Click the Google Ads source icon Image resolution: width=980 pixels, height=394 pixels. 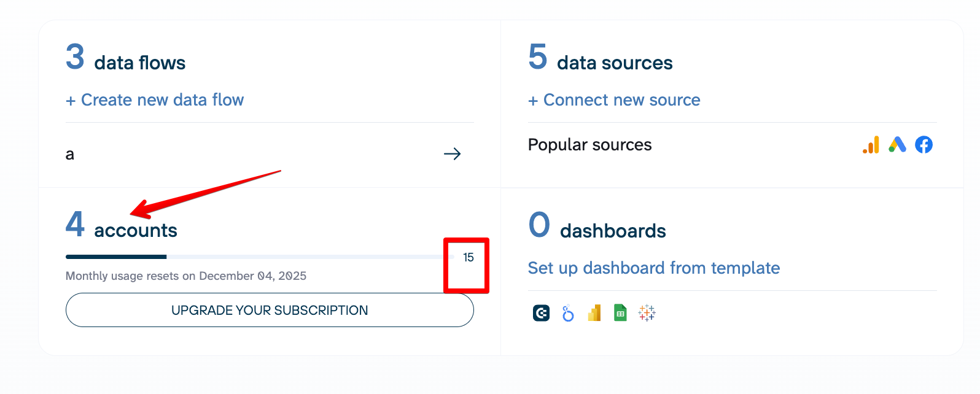(897, 145)
